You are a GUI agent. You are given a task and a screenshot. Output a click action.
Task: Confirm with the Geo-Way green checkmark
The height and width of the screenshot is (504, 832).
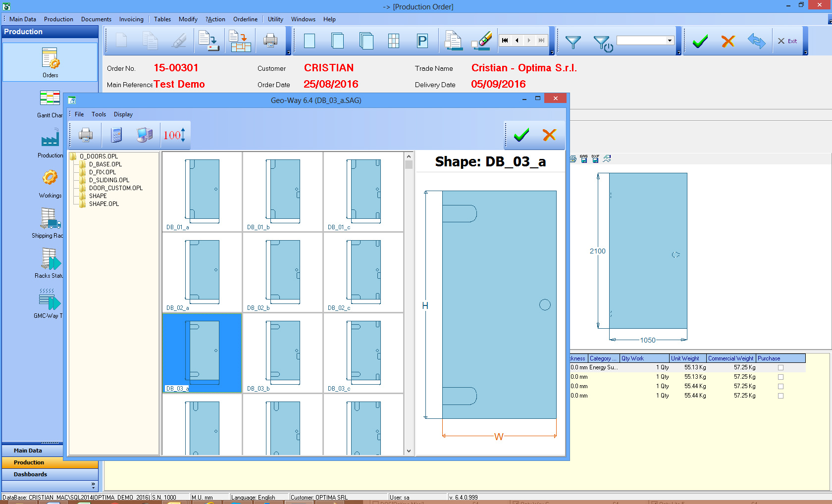point(521,135)
